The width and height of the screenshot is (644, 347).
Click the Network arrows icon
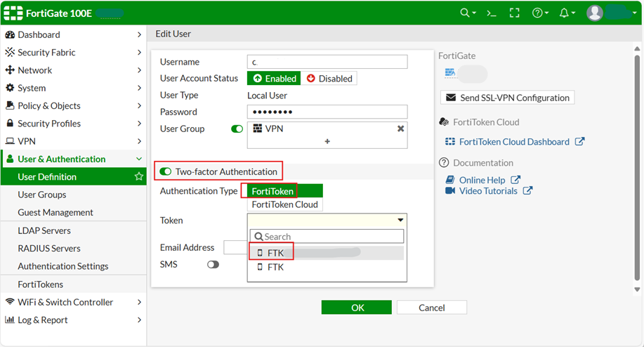coord(10,70)
